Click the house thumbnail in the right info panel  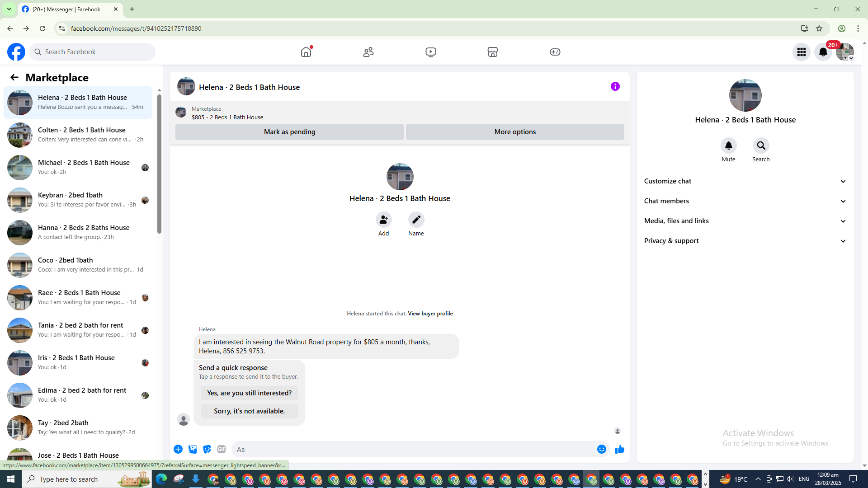(745, 95)
